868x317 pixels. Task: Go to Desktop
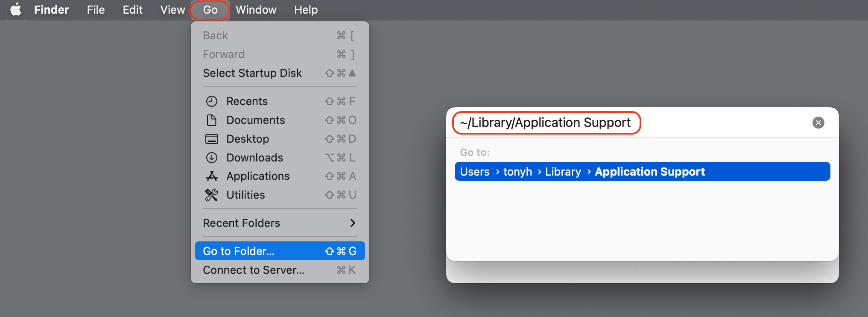280,139
